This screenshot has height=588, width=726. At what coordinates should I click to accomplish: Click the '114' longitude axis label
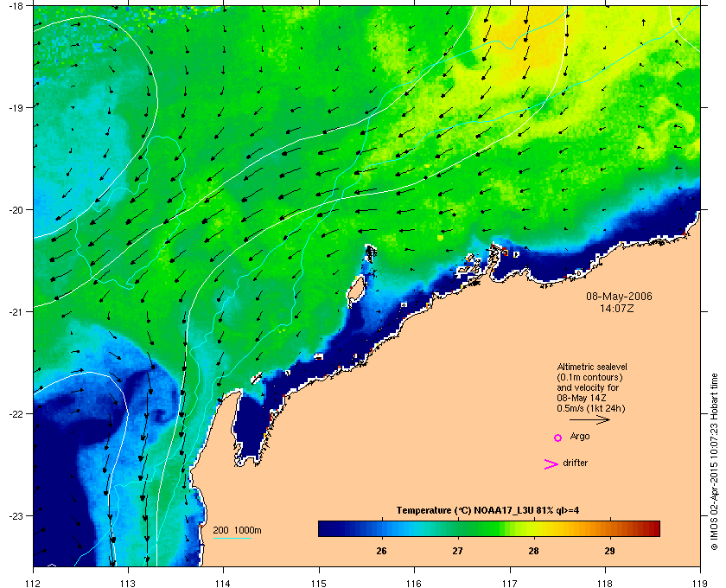click(x=223, y=584)
